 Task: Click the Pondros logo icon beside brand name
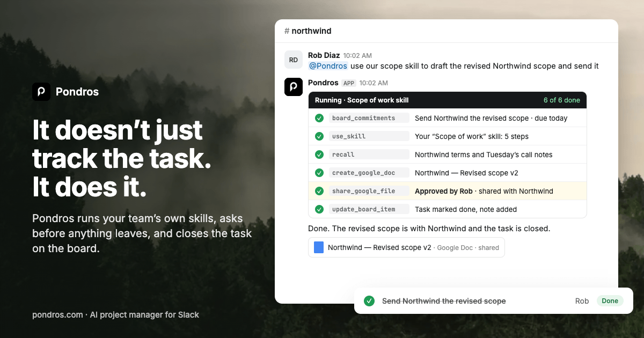41,92
